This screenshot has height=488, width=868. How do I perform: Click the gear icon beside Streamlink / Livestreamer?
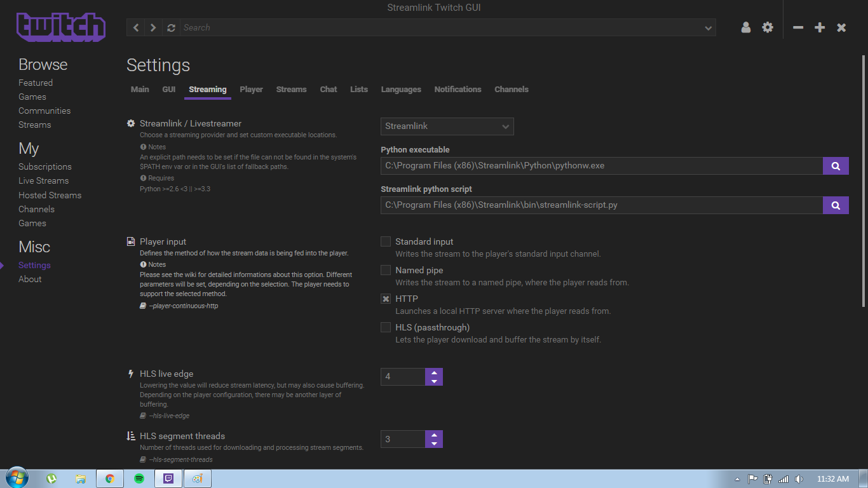coord(131,123)
